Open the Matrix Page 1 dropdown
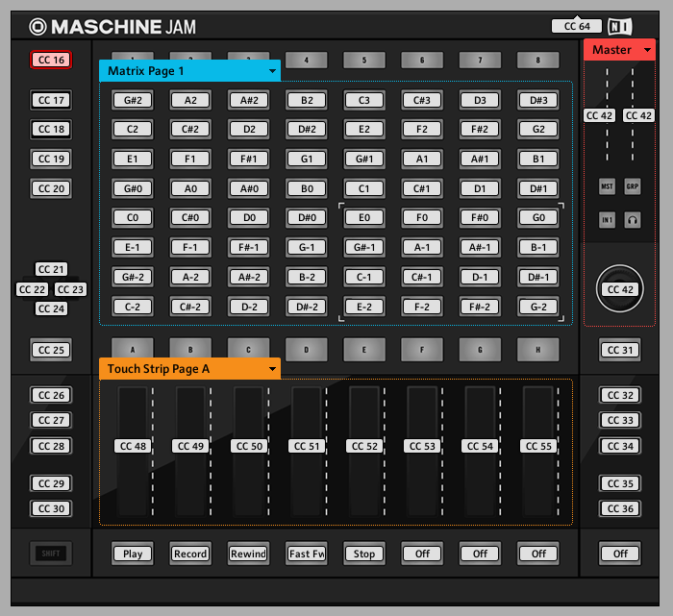Screen dimensions: 673x616 [x=189, y=71]
